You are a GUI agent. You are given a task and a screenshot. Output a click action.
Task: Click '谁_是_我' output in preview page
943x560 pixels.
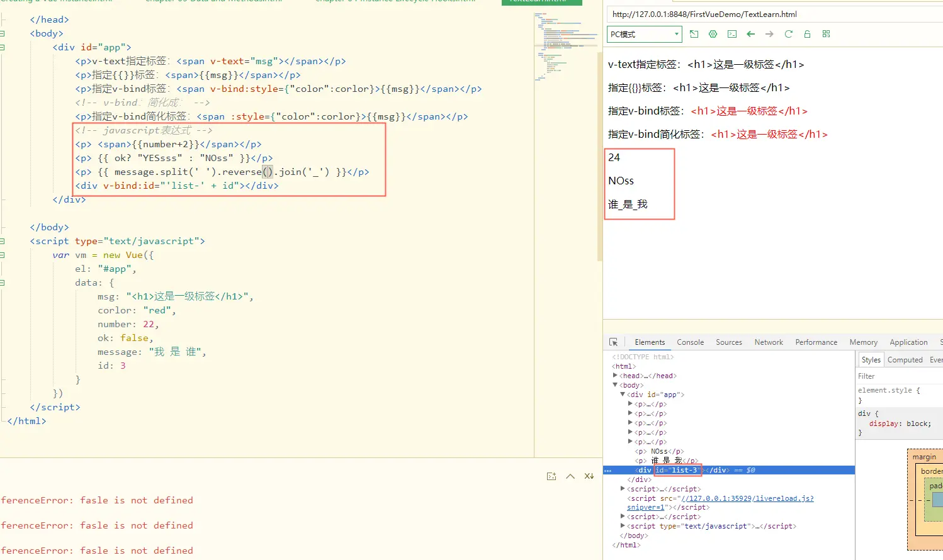628,204
